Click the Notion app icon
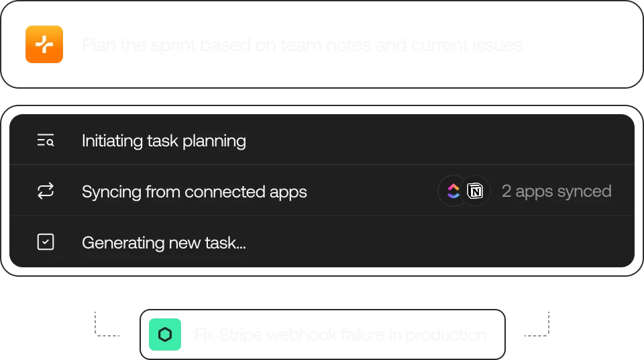 click(476, 191)
